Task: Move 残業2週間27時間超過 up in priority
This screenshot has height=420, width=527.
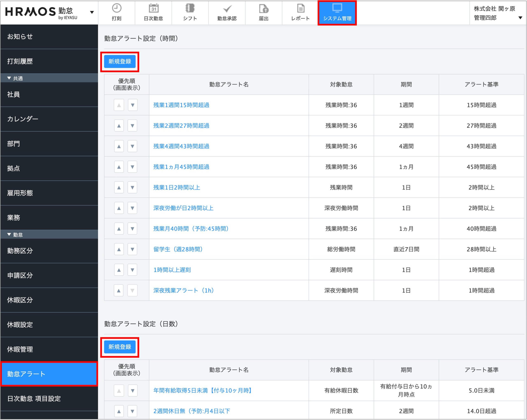Action: coord(119,126)
